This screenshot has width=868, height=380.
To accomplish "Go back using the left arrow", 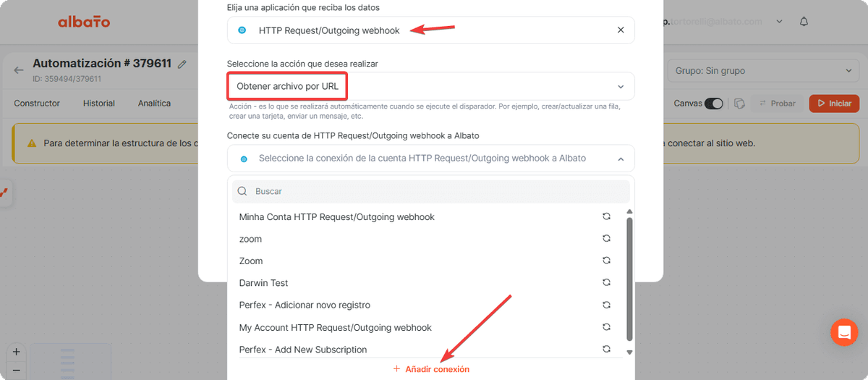I will [19, 70].
